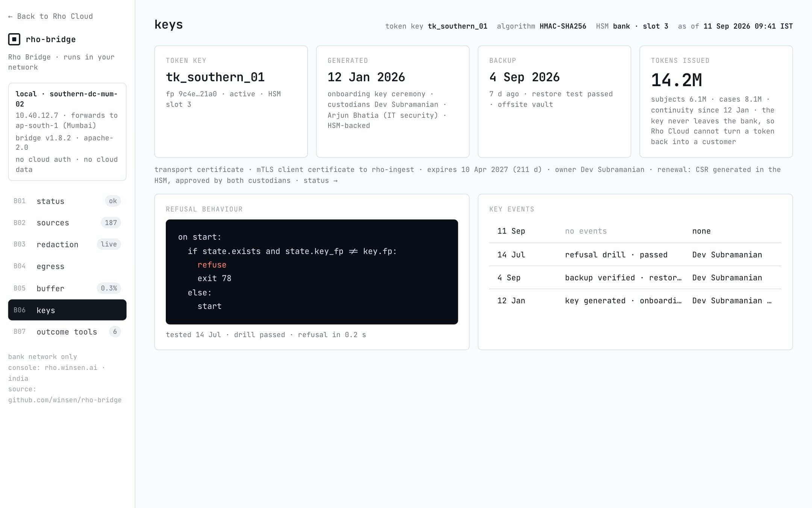Go back to Rho Cloud
This screenshot has width=812, height=508.
pos(50,16)
